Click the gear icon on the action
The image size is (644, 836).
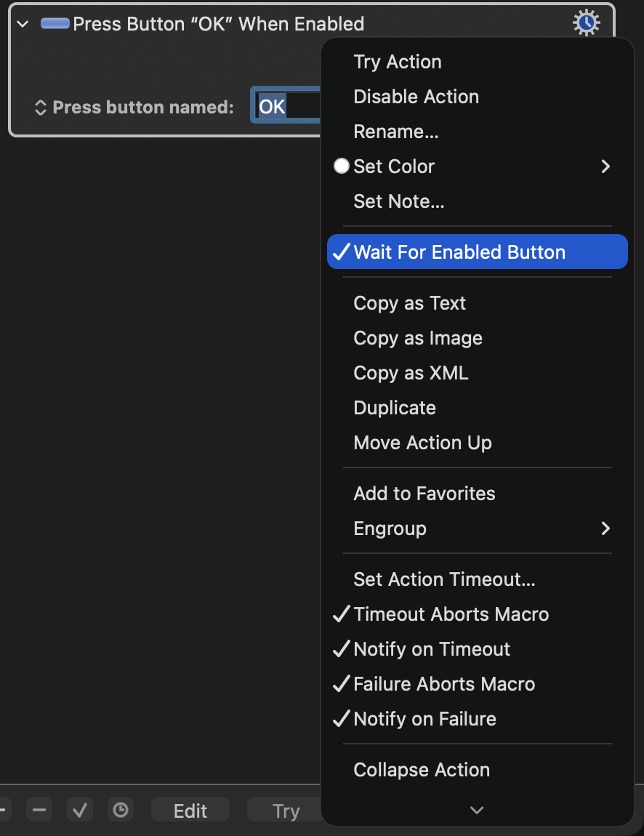point(586,23)
